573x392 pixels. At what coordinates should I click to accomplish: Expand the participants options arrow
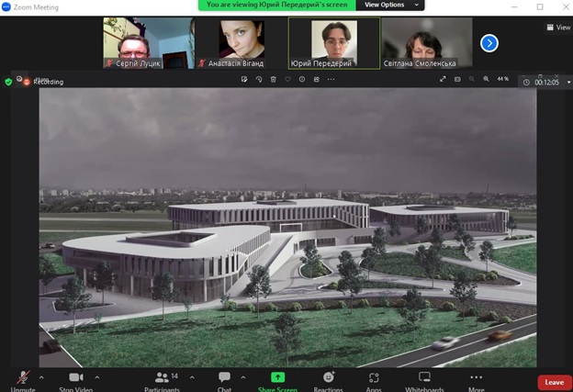click(192, 377)
